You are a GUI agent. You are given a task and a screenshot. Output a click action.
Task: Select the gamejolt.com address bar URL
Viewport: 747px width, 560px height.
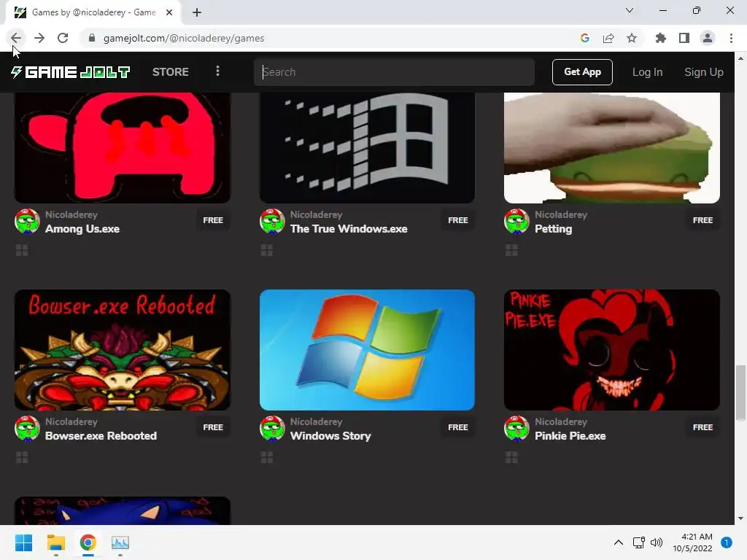pyautogui.click(x=184, y=38)
